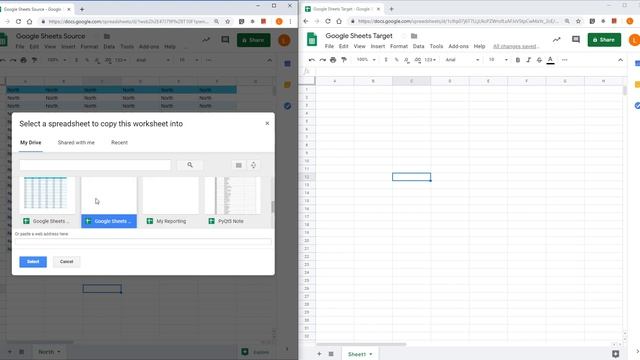
Task: Toggle bold formatting in Target window
Action: [x=518, y=60]
